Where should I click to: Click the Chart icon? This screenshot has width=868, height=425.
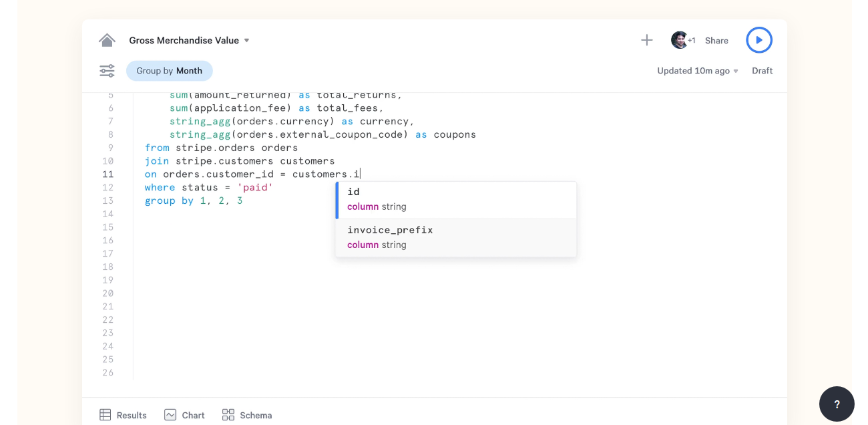pos(170,415)
